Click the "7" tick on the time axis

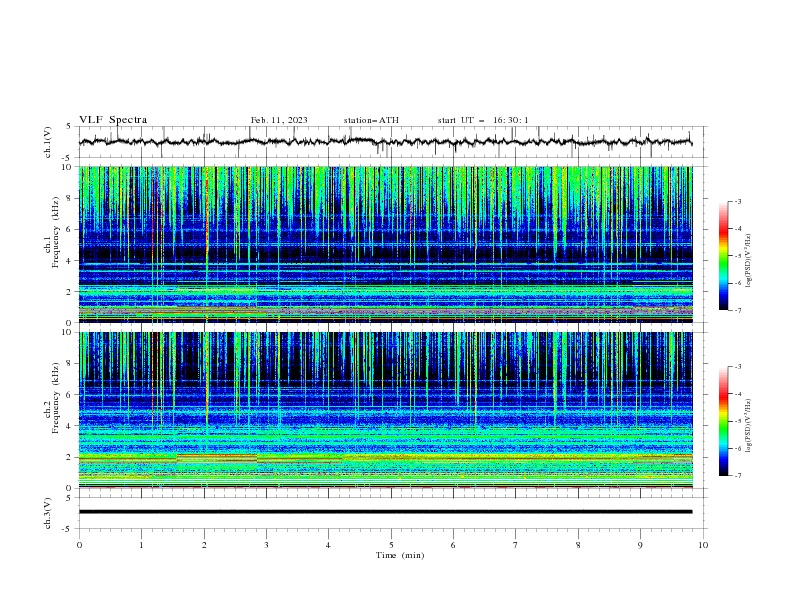coord(516,545)
